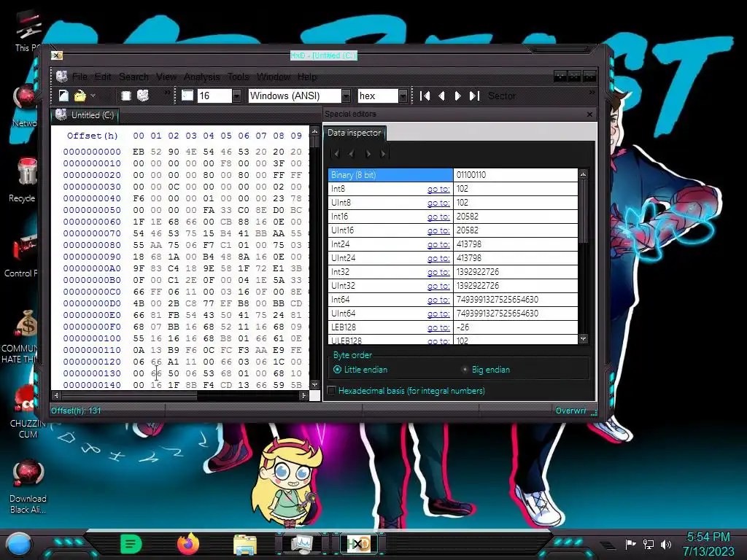Click the volume speaker tray icon
The height and width of the screenshot is (560, 747).
666,544
